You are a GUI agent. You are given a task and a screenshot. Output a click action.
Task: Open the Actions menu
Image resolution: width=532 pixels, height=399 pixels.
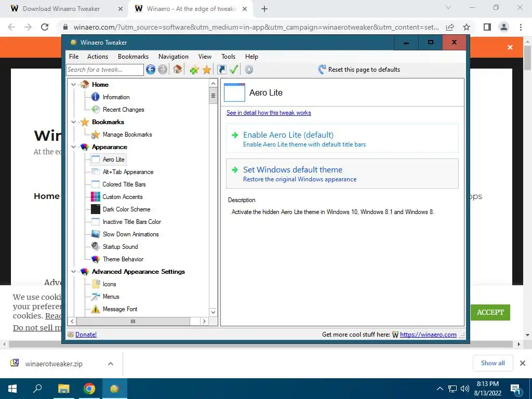tap(97, 57)
